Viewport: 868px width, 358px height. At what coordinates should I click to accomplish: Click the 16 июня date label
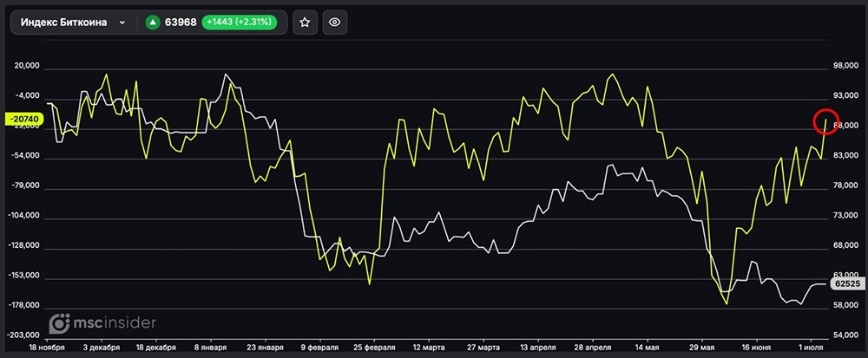pos(756,348)
